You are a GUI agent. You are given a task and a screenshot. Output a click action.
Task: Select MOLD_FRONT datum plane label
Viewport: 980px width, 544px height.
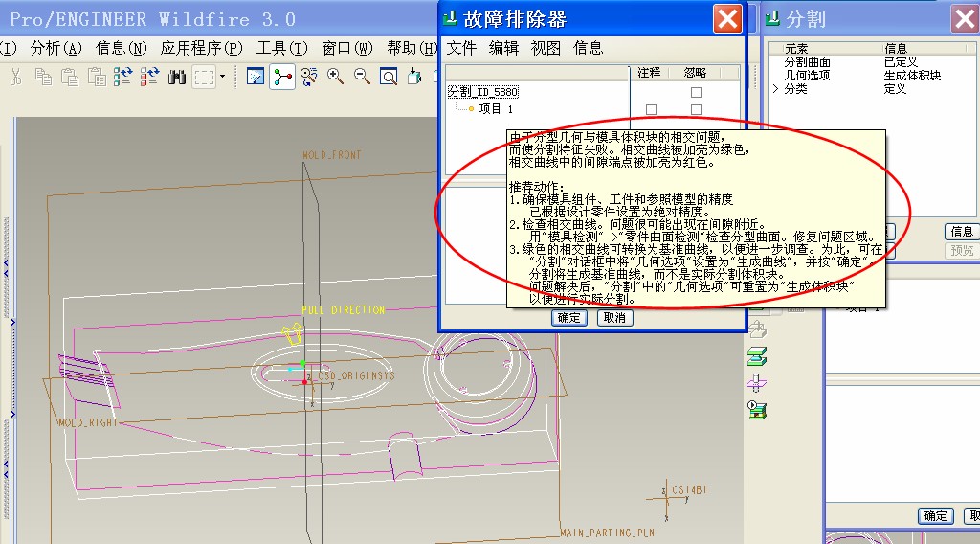[x=332, y=155]
